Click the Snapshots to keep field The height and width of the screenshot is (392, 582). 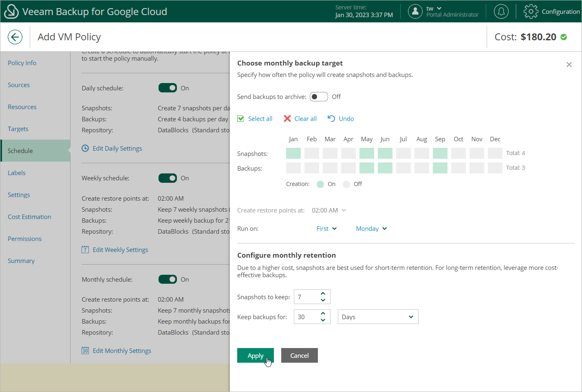(x=306, y=297)
